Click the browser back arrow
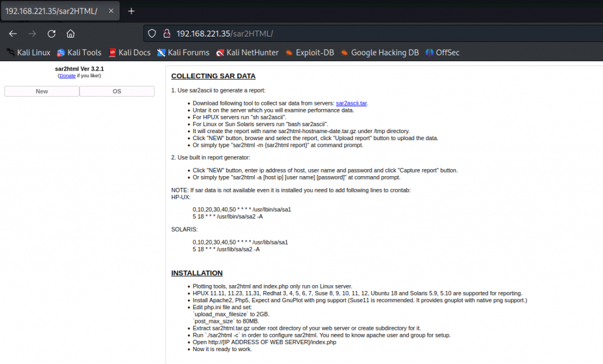The height and width of the screenshot is (364, 603). (x=13, y=34)
